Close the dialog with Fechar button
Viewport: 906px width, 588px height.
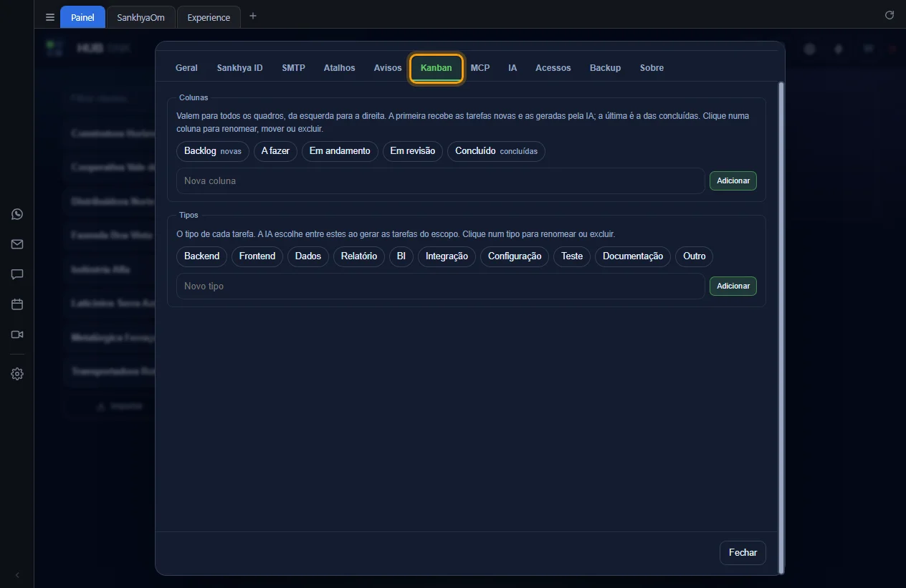click(743, 553)
